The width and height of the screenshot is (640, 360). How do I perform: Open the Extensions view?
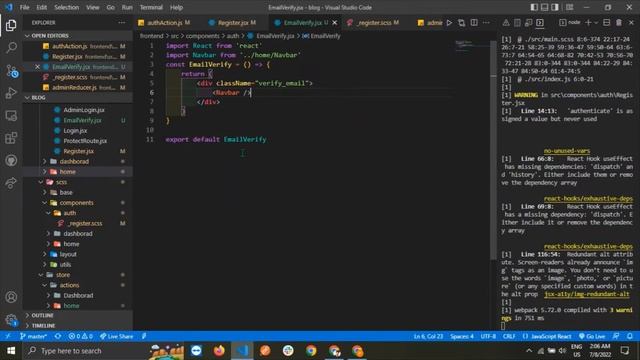[x=11, y=138]
